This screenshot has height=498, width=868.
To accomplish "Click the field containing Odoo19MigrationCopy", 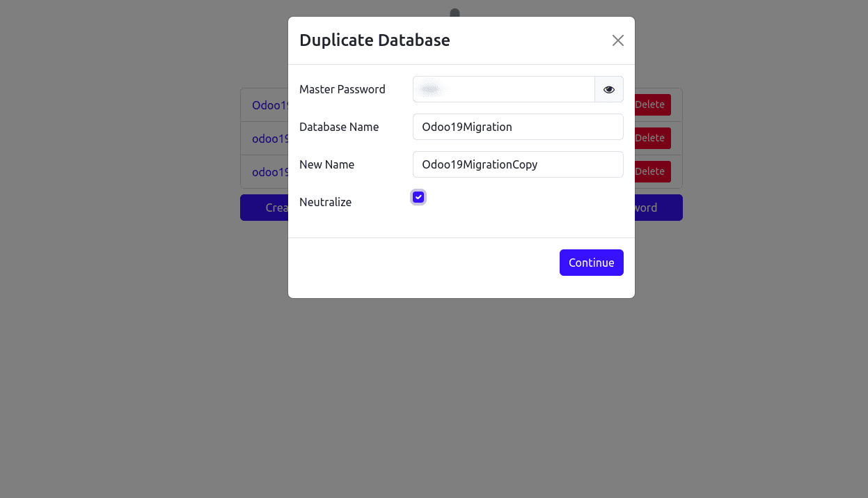I will pos(518,164).
